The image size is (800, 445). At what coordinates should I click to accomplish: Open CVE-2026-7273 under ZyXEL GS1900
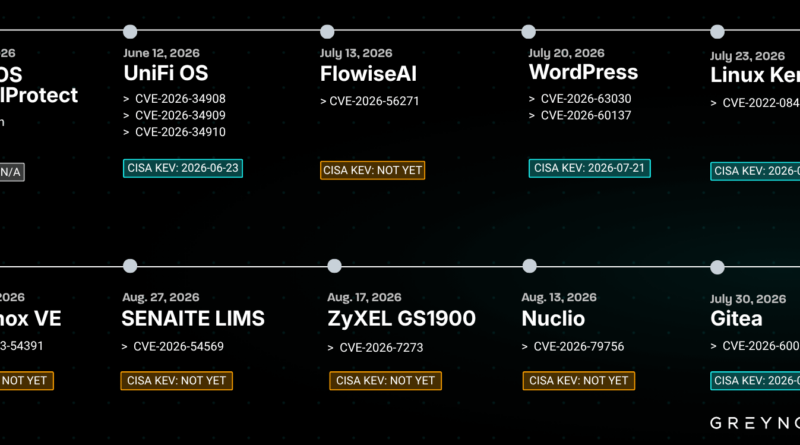click(381, 348)
